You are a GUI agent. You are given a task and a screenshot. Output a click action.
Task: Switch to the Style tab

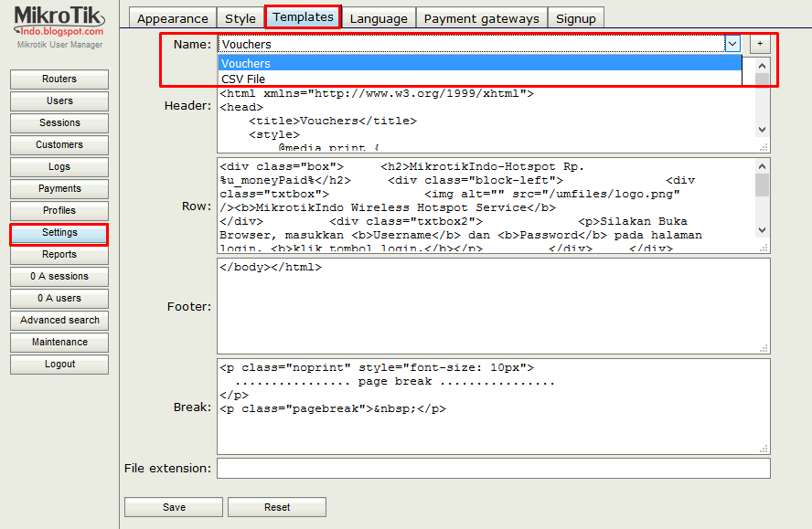tap(240, 17)
